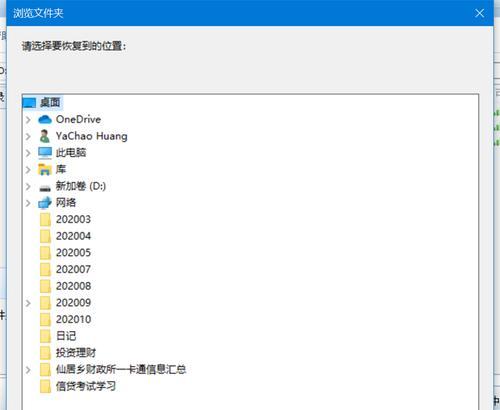The image size is (500, 410).
Task: Click the 202003 folder icon
Action: (x=45, y=219)
